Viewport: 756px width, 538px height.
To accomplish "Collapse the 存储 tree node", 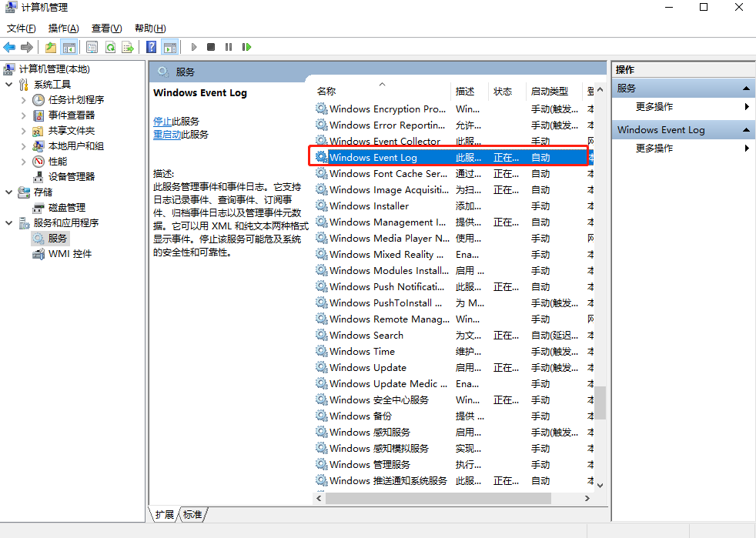I will pyautogui.click(x=8, y=191).
